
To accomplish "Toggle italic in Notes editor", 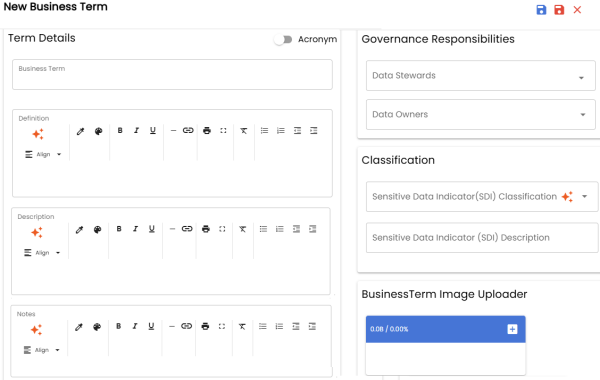I will click(135, 326).
